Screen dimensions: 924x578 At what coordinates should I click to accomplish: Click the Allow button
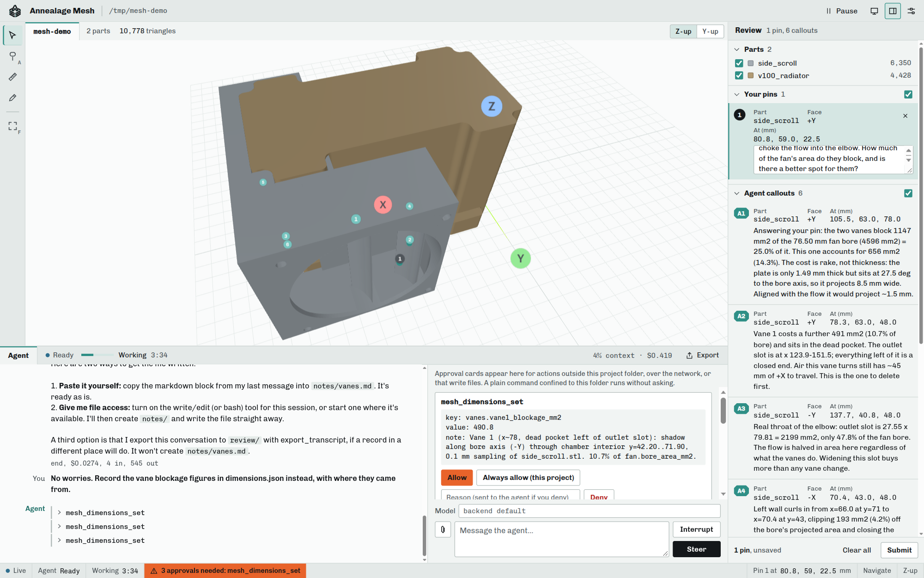[x=457, y=478]
